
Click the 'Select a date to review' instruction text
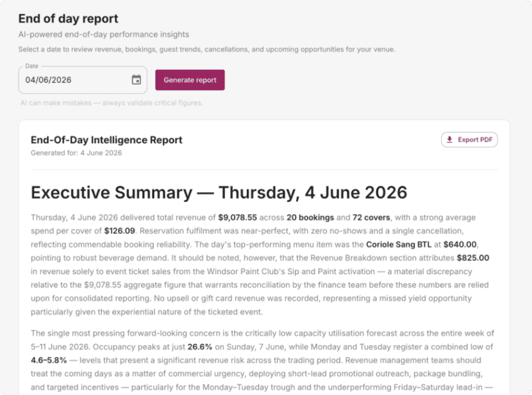point(207,49)
